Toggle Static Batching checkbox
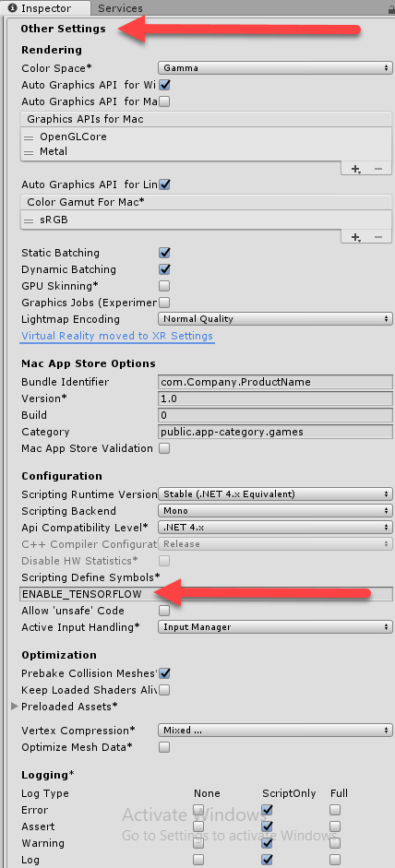Screen dimensions: 395x868 point(164,253)
